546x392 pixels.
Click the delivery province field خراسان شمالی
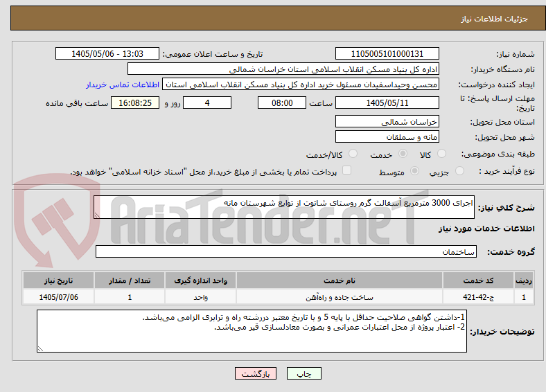tap(387, 121)
